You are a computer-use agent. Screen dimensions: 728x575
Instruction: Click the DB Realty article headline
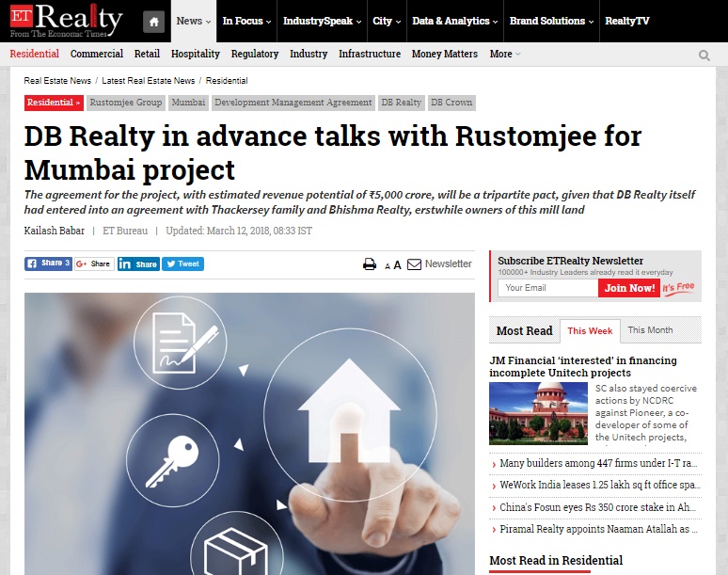point(332,152)
